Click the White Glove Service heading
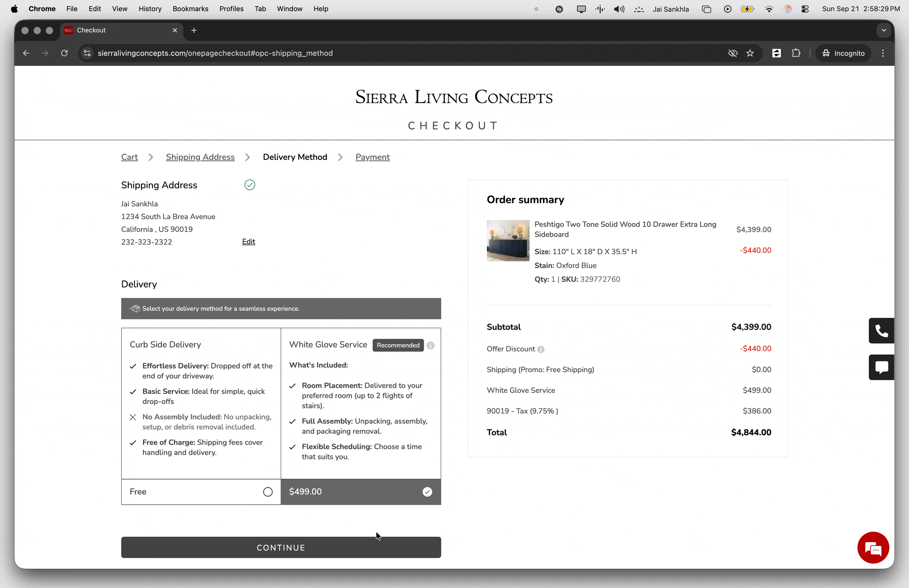This screenshot has width=909, height=588. point(328,345)
